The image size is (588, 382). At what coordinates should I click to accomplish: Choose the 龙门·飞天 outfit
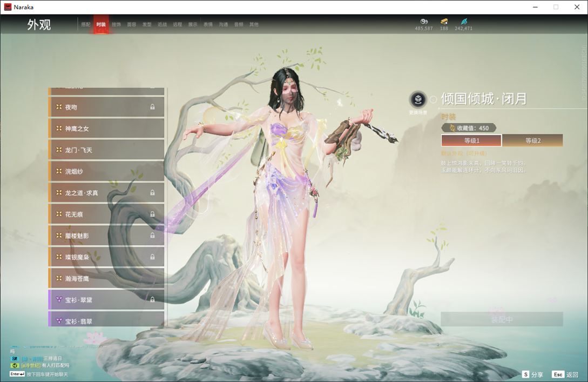tap(106, 150)
